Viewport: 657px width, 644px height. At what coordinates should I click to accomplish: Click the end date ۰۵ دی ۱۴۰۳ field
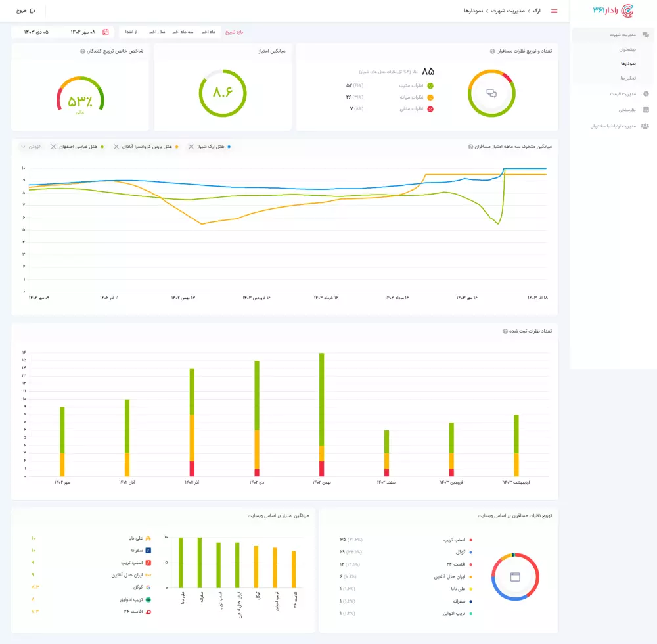pyautogui.click(x=36, y=32)
